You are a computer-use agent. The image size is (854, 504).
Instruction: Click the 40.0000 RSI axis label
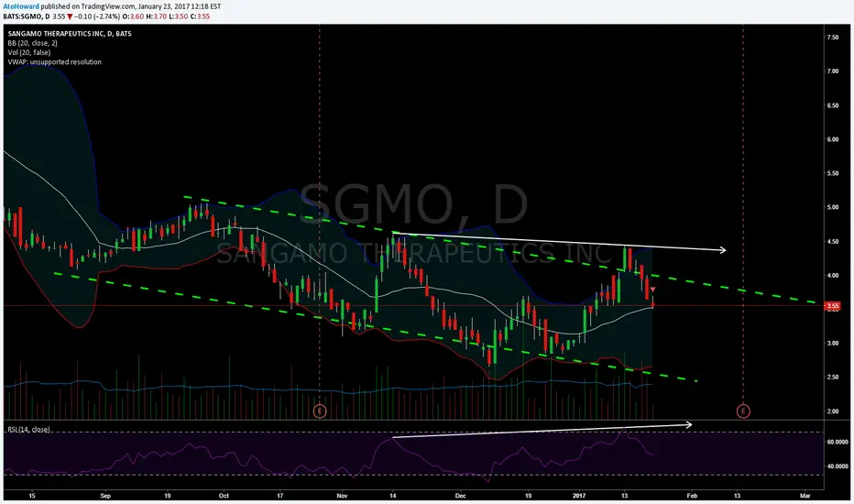(838, 466)
